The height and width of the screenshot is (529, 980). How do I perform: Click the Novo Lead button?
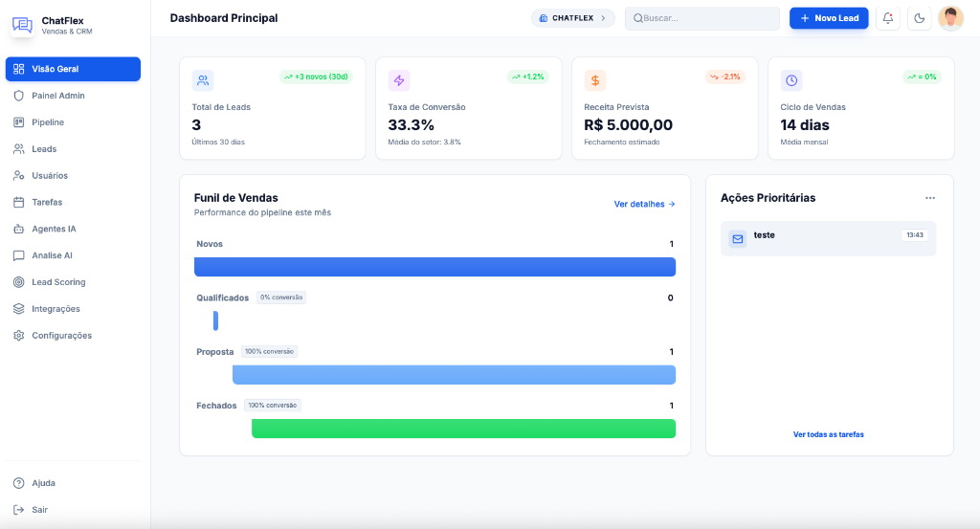(x=829, y=18)
